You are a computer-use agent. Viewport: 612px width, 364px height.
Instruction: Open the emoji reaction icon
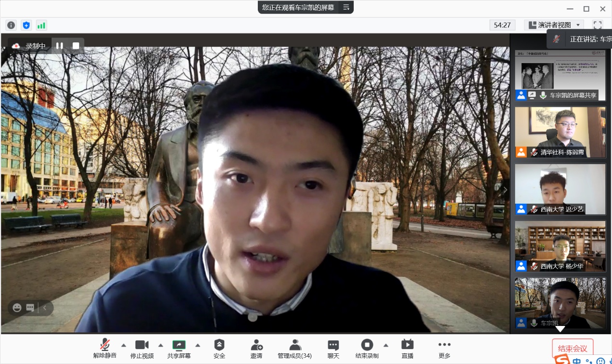(x=17, y=308)
